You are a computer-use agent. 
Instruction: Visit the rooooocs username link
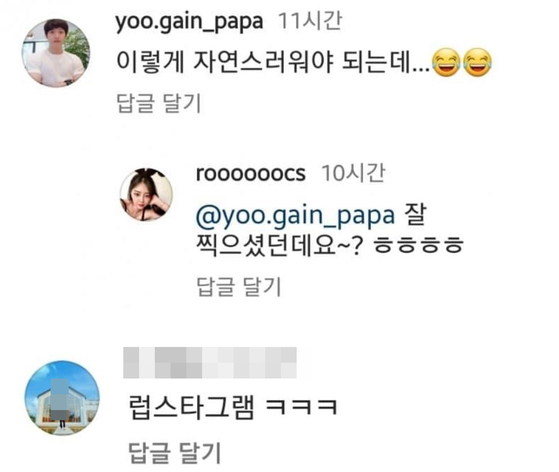pyautogui.click(x=251, y=174)
